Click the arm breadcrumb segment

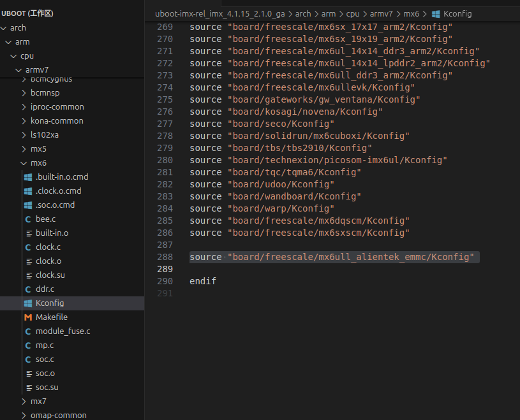329,14
